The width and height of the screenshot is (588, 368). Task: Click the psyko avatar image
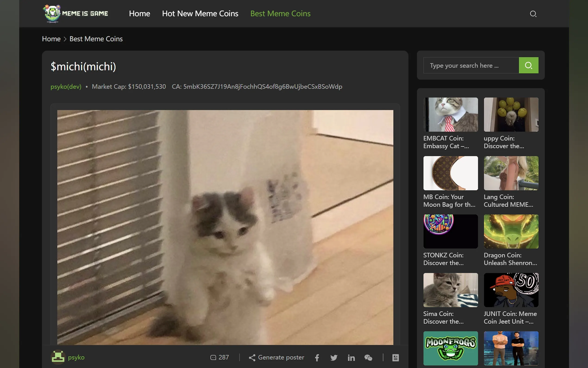click(58, 357)
